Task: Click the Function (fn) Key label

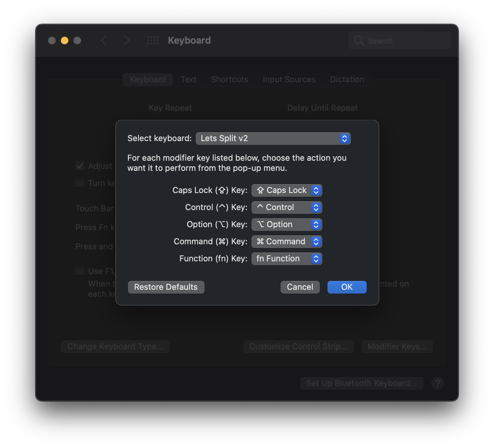Action: coord(213,259)
